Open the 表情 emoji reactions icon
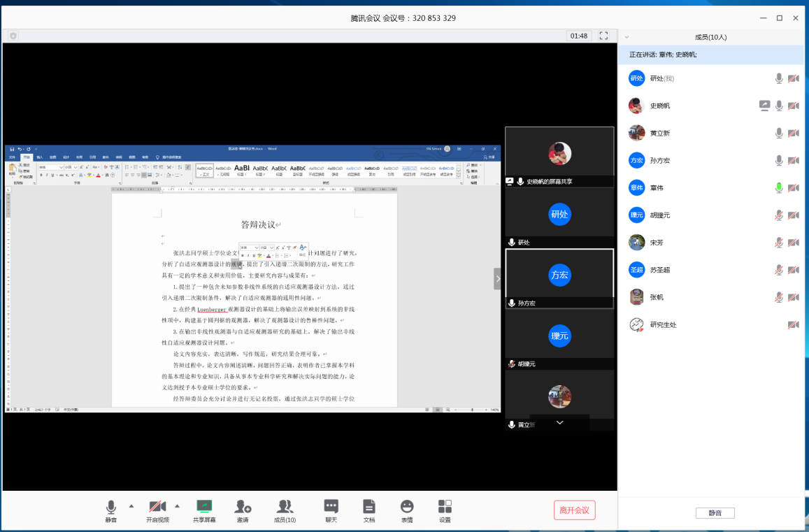Screen dimensions: 809x532 (x=407, y=506)
